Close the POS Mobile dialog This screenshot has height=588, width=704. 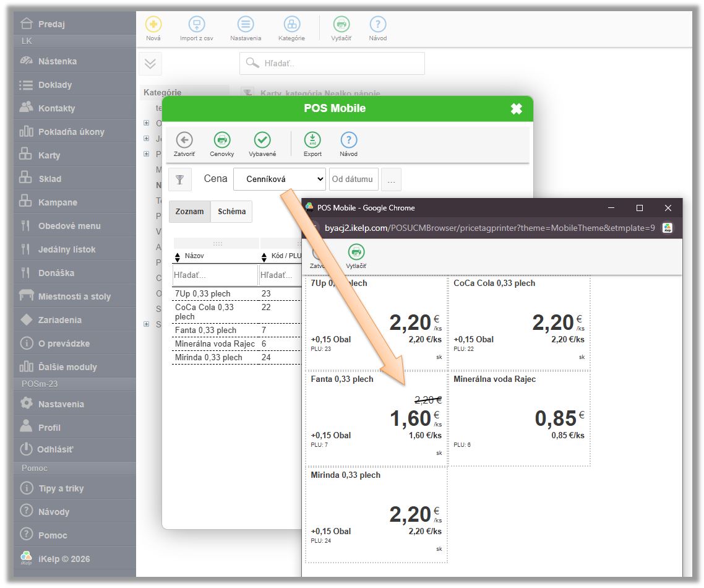pyautogui.click(x=516, y=109)
